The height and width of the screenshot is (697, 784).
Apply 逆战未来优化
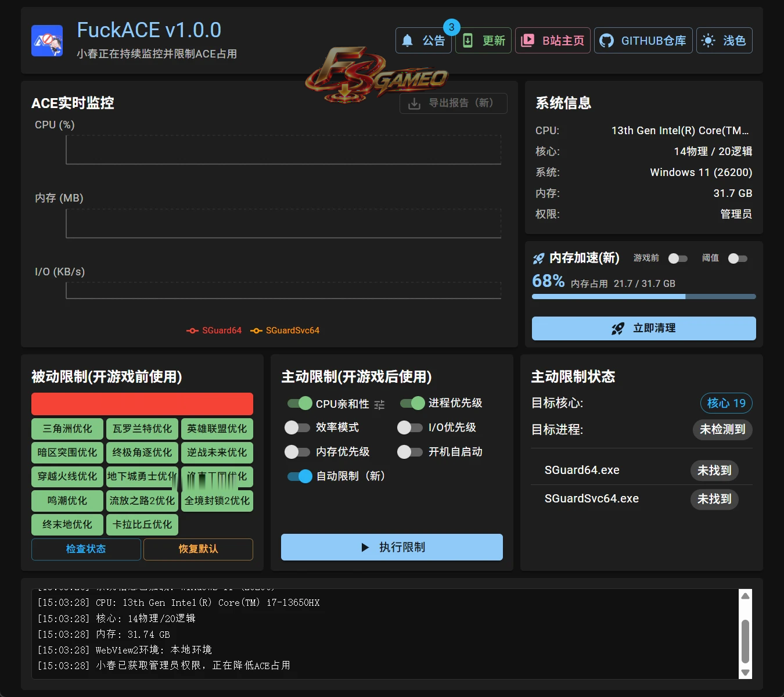217,453
